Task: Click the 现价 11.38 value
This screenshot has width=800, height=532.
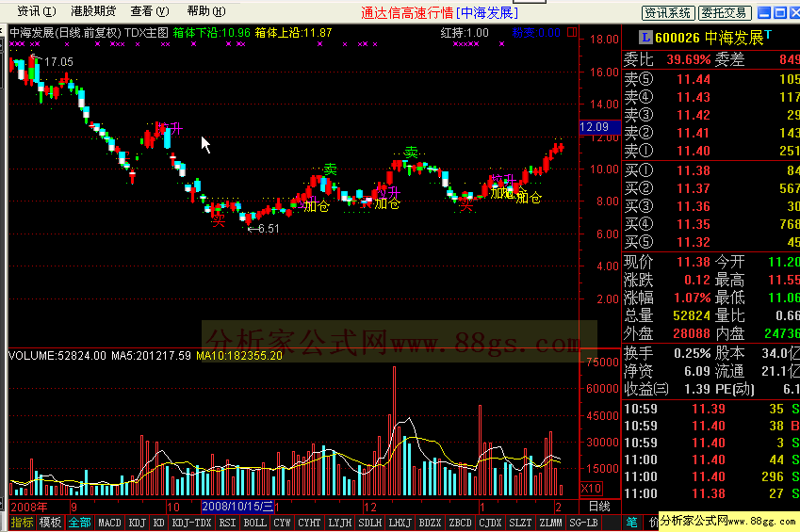Action: click(693, 262)
